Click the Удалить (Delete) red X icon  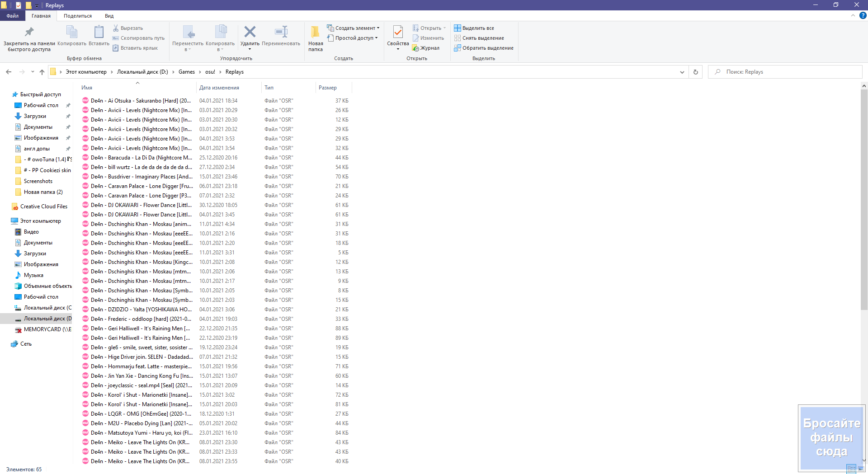point(250,32)
